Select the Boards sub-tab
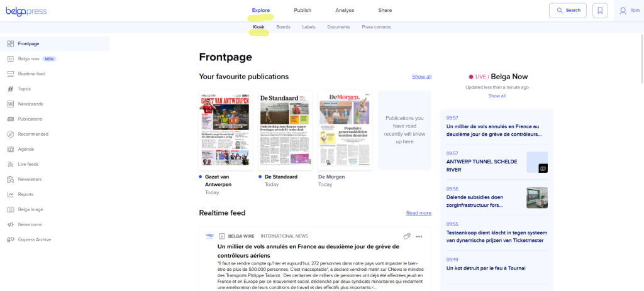The image size is (644, 291). pyautogui.click(x=284, y=27)
